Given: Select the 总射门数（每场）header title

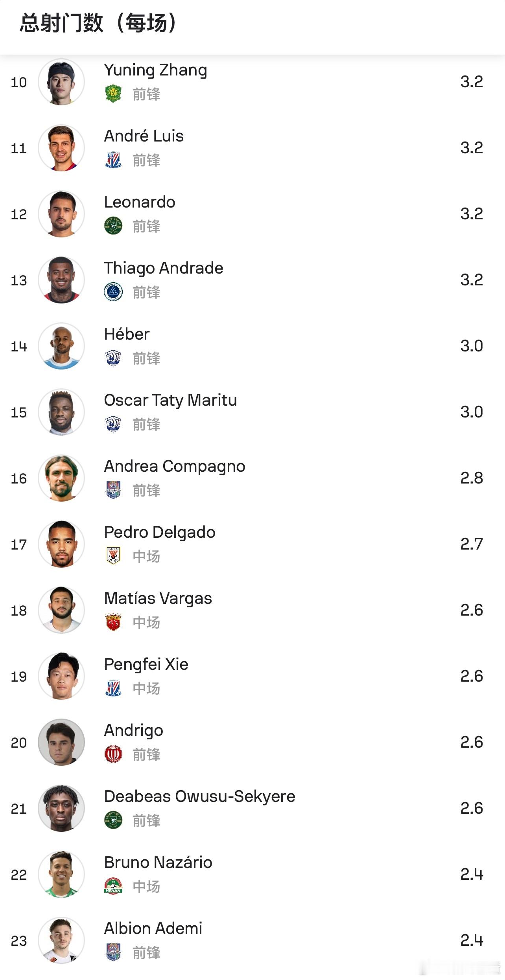Looking at the screenshot, I should (x=98, y=23).
